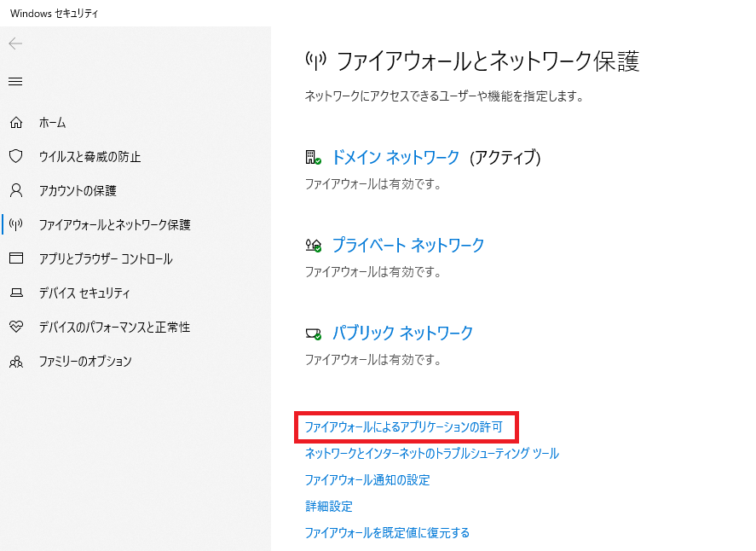
Task: Click the device security laptop icon
Action: click(x=16, y=293)
